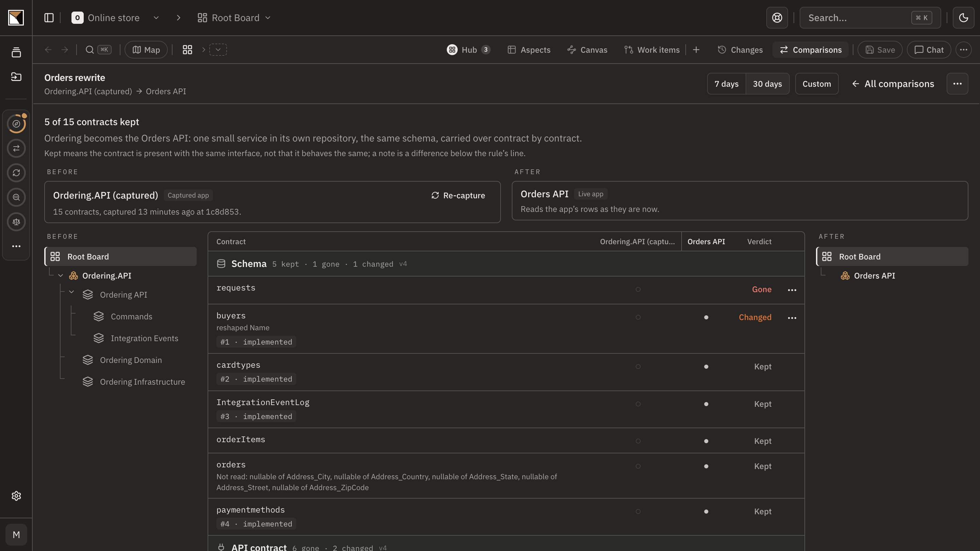
Task: Open the Work items tab
Action: 652,50
